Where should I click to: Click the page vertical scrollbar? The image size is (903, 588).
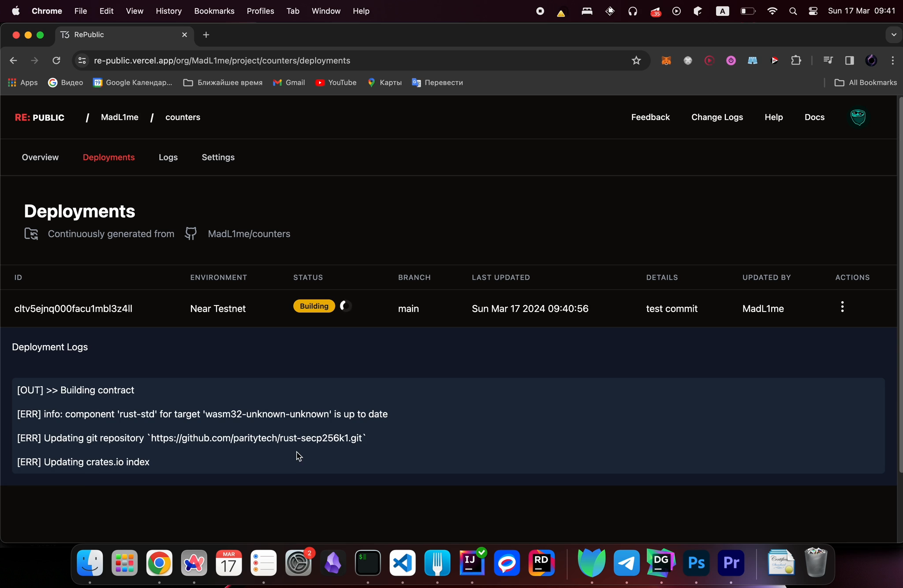click(900, 285)
